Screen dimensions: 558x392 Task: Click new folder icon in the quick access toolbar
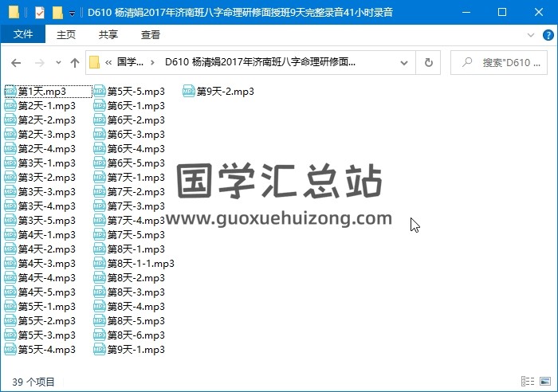click(x=57, y=13)
